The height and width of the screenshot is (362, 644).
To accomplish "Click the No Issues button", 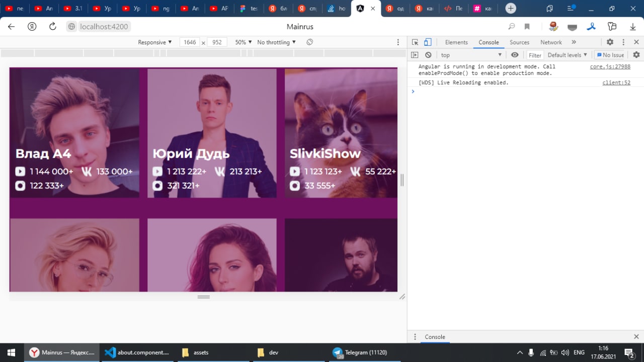I will click(610, 55).
